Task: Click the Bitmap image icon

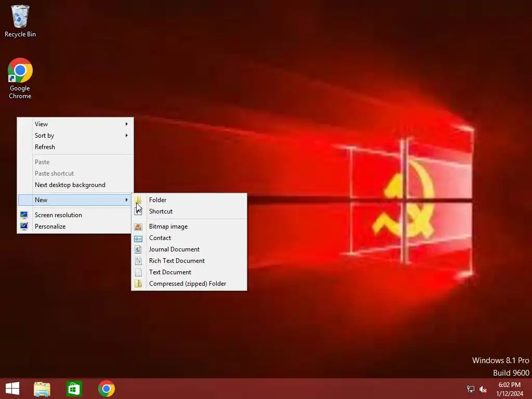Action: [x=138, y=227]
